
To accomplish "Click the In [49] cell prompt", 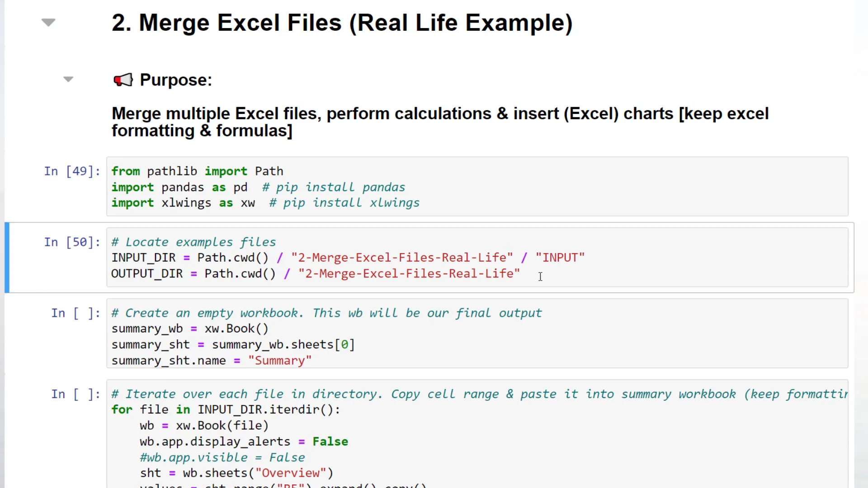I will (72, 171).
